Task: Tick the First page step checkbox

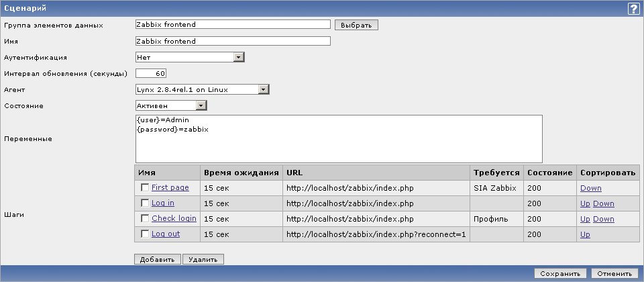Action: pos(145,188)
